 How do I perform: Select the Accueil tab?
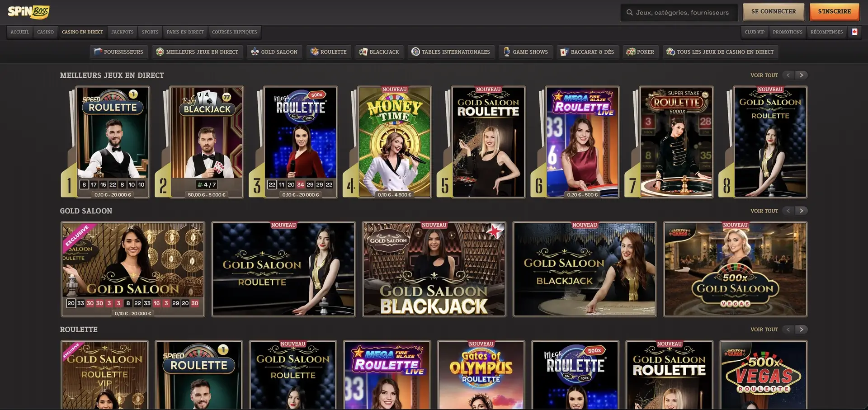point(20,32)
